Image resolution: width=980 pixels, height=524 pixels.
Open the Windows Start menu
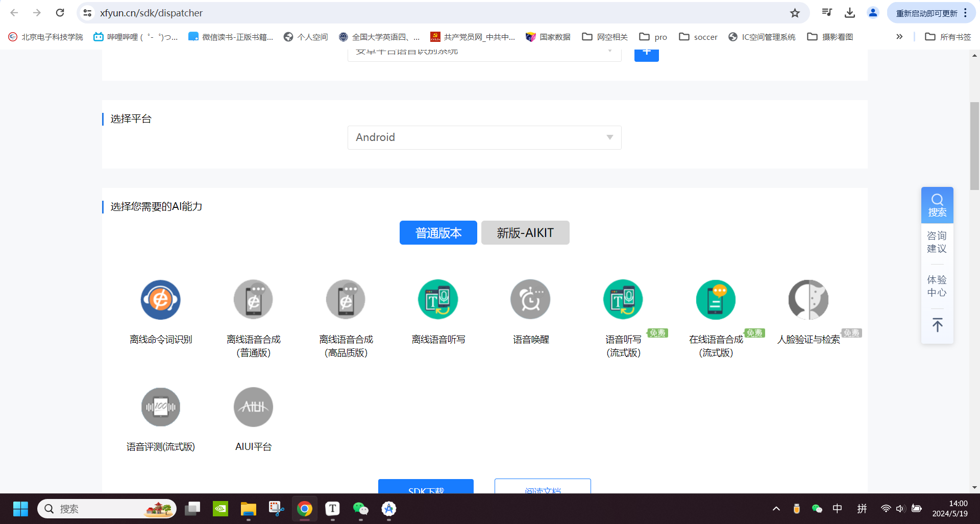[20, 509]
